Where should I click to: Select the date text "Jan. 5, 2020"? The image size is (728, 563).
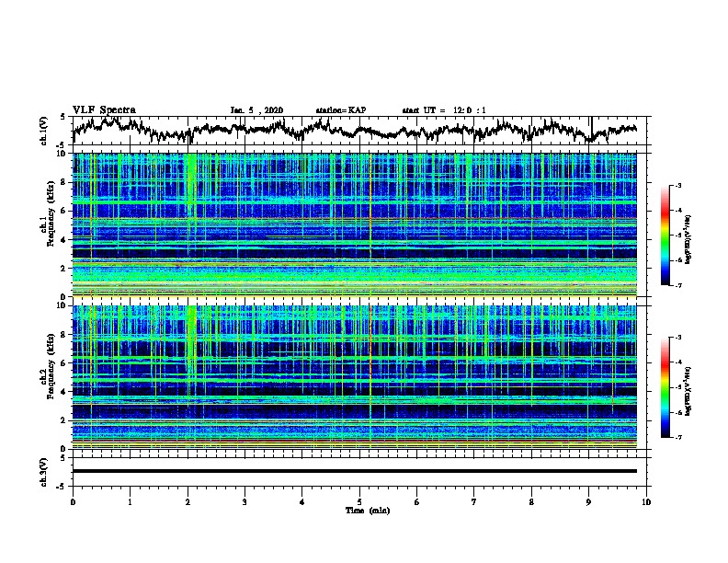[256, 110]
